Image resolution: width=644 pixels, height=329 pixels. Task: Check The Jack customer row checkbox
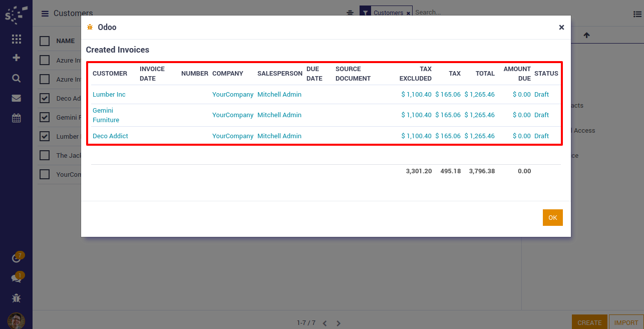point(45,155)
